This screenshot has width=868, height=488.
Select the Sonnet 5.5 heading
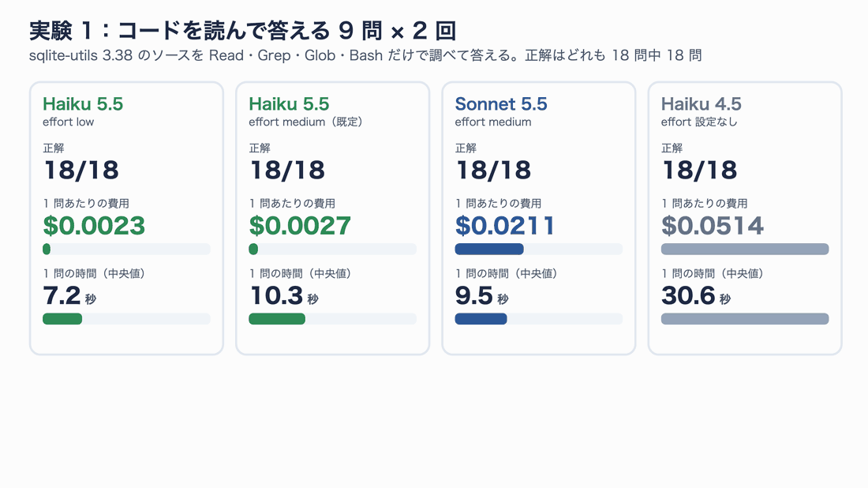coord(501,103)
